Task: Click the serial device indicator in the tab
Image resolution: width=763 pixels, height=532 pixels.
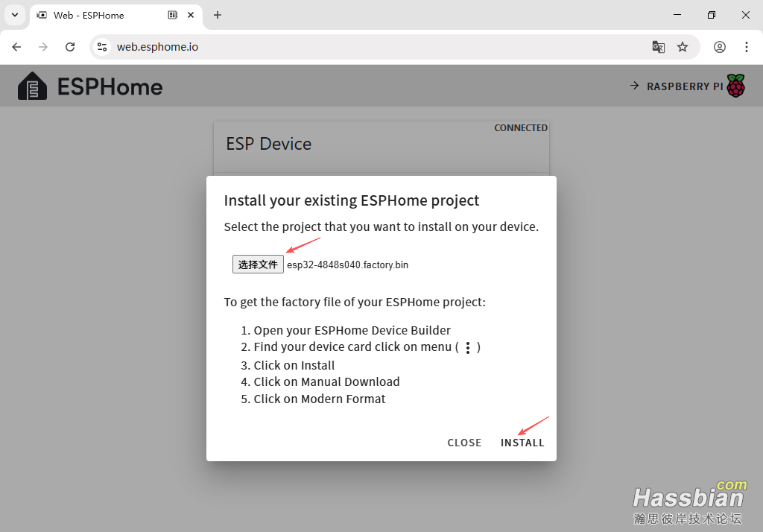Action: pyautogui.click(x=173, y=15)
